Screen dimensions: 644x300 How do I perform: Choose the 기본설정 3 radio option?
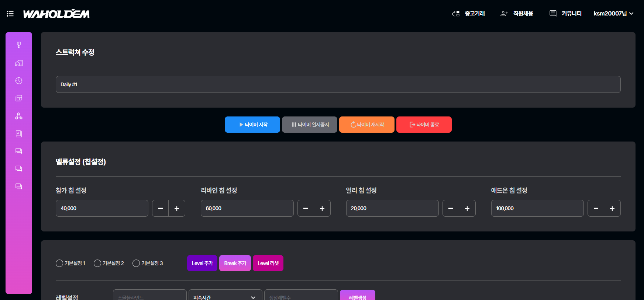tap(136, 263)
